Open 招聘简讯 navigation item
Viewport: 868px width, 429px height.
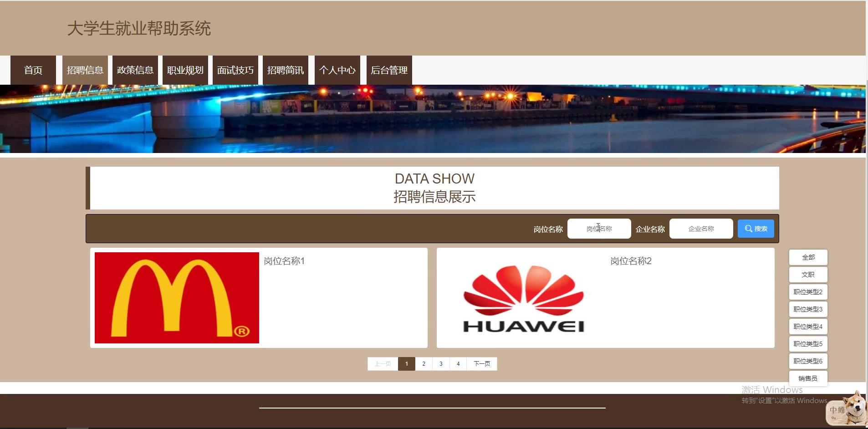286,70
